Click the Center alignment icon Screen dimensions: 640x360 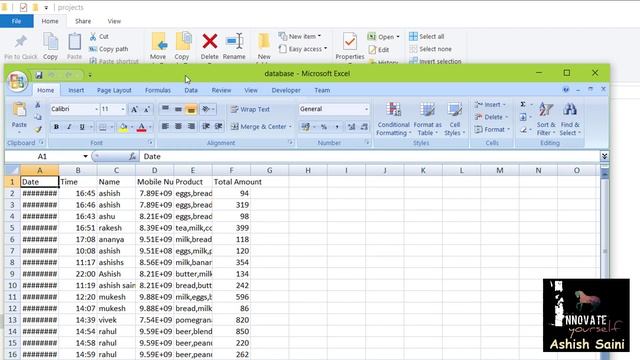[x=178, y=127]
